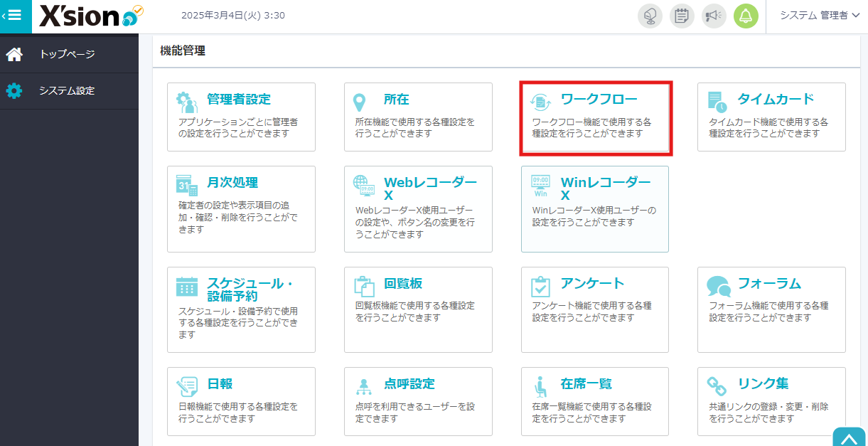868x446 pixels.
Task: Jump to top with the teal arrow button
Action: (x=848, y=437)
